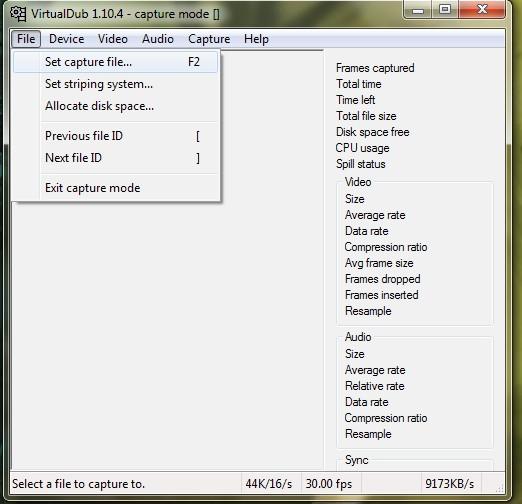Click the Time left label
This screenshot has width=522, height=504.
[x=355, y=100]
